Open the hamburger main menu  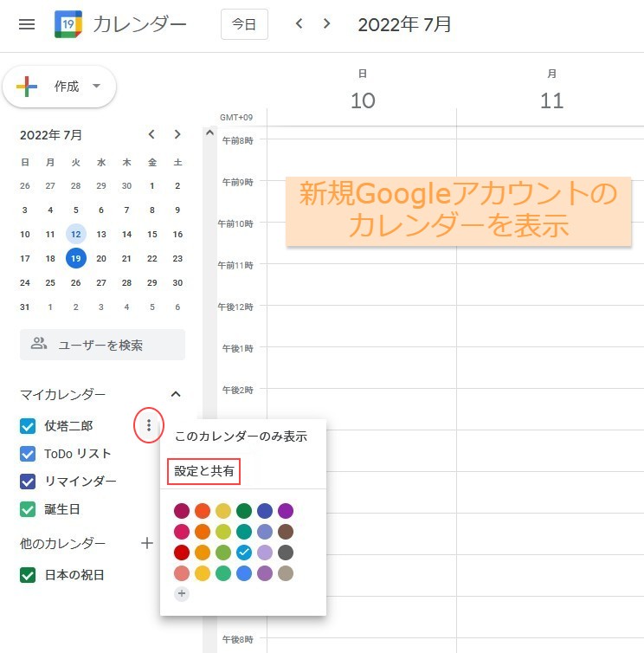(27, 24)
